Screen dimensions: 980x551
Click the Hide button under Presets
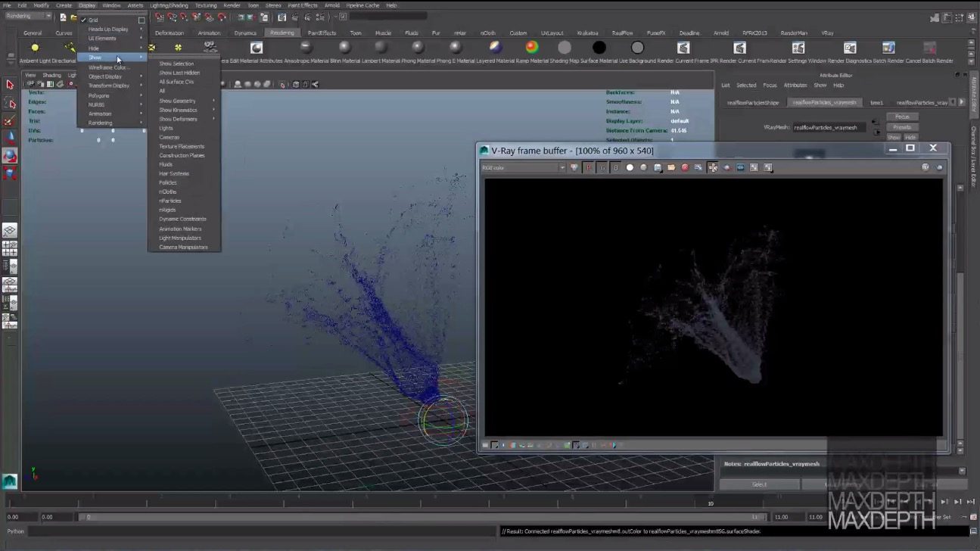(x=910, y=137)
